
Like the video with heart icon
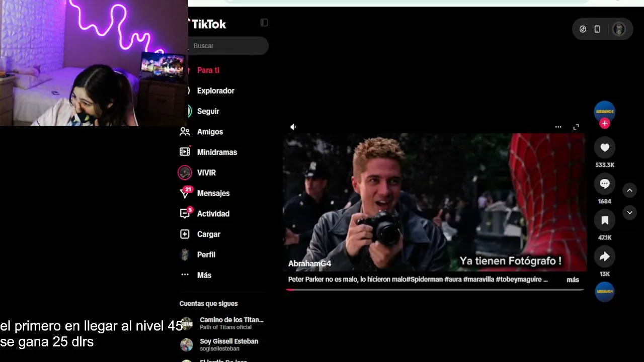click(x=605, y=147)
